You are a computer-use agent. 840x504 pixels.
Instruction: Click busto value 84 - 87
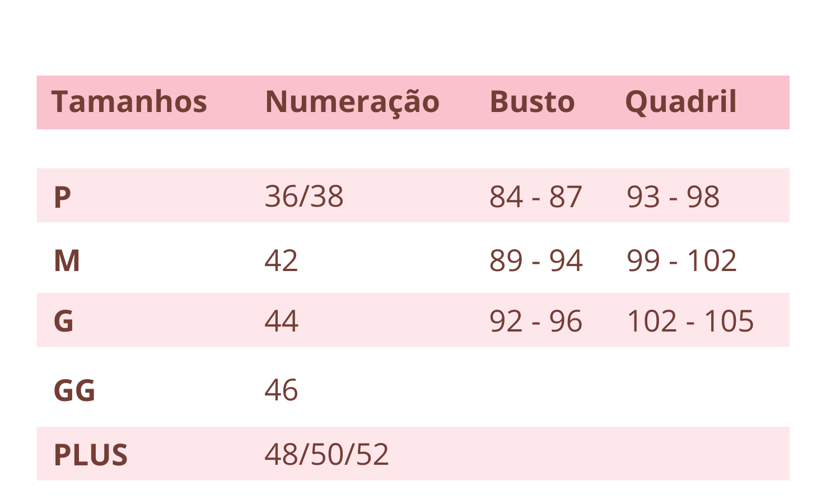click(536, 197)
